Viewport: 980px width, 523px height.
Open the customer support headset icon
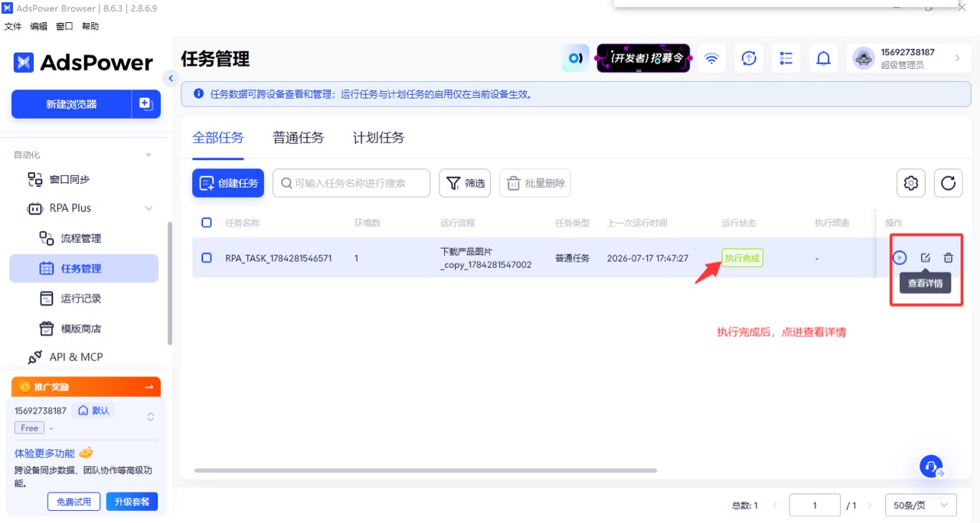pyautogui.click(x=931, y=466)
